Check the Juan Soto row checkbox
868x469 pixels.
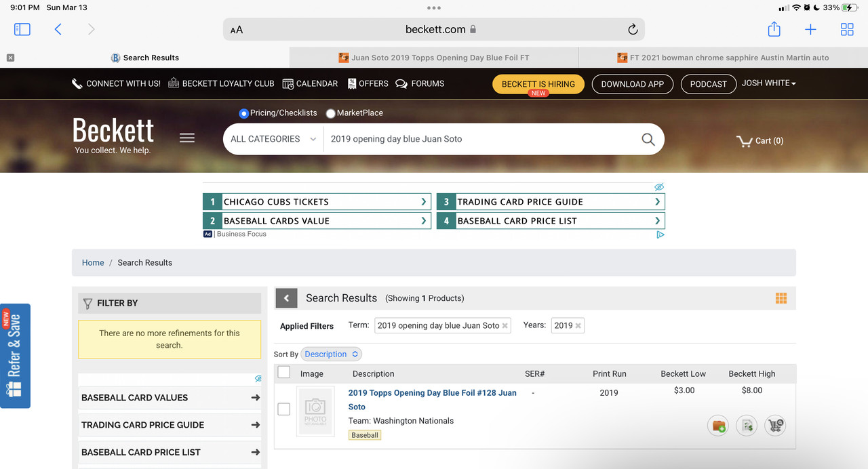284,409
